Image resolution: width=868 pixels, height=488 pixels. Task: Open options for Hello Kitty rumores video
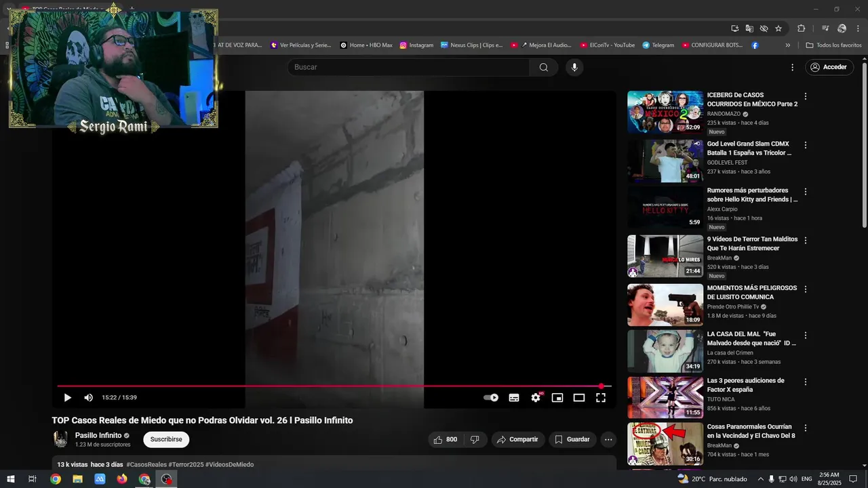tap(806, 192)
